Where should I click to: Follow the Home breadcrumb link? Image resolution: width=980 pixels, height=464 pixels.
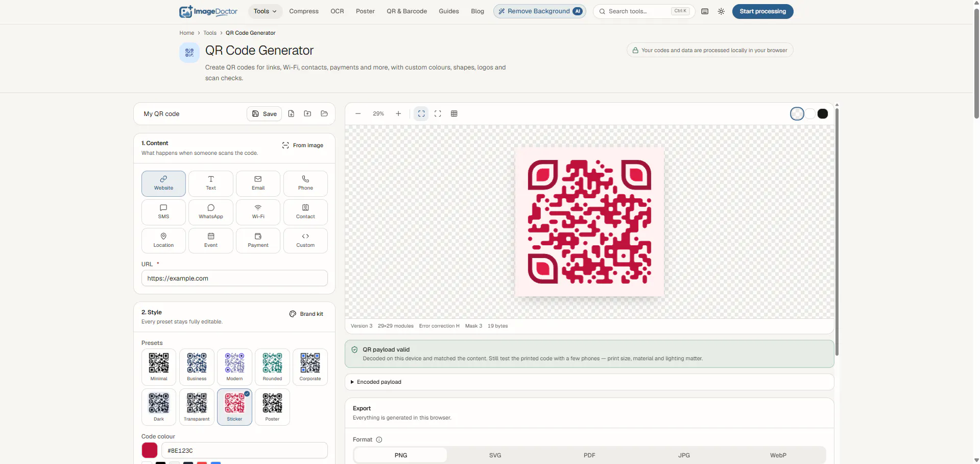pyautogui.click(x=186, y=33)
